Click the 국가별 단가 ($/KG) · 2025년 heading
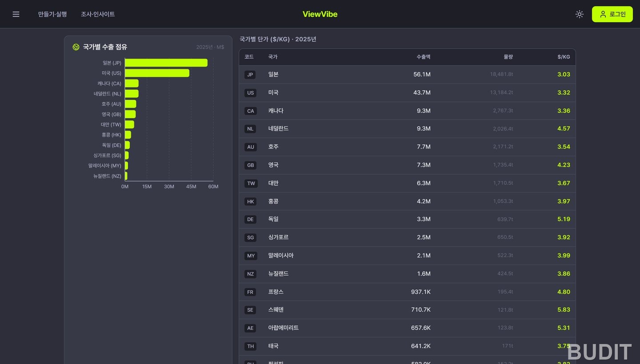This screenshot has width=640, height=364. click(278, 39)
